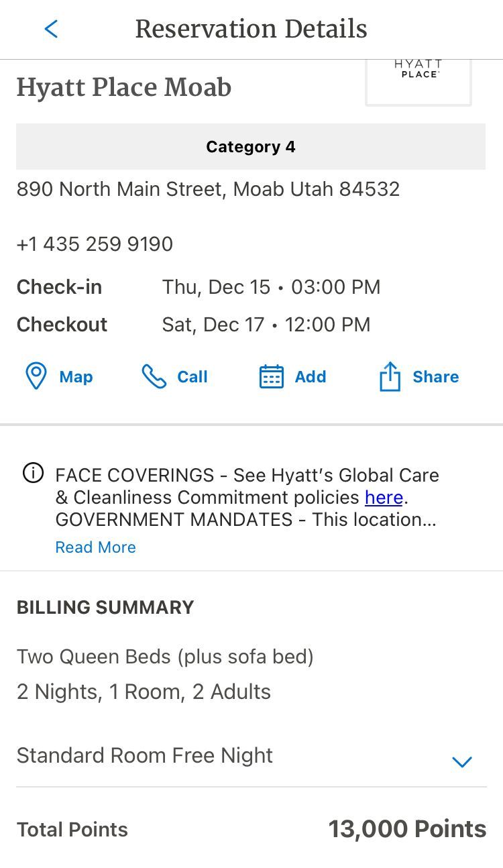This screenshot has width=503, height=868.
Task: Click Read More under face coverings notice
Action: pos(95,547)
